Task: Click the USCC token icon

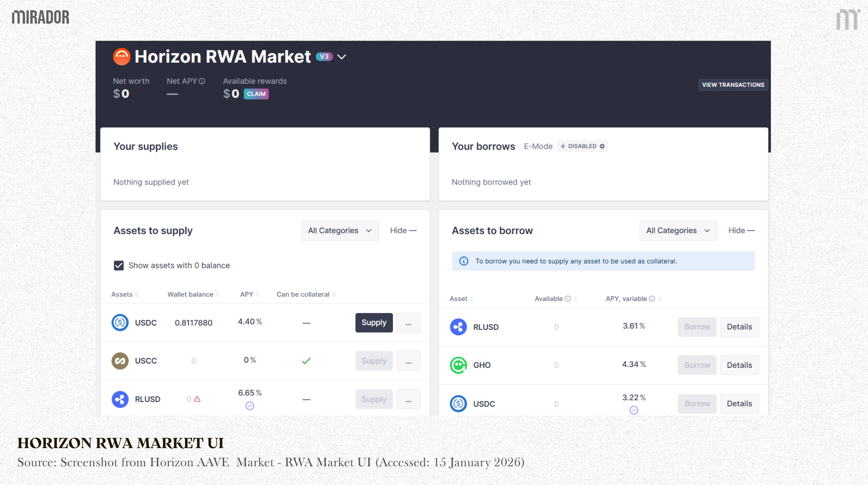Action: click(x=120, y=361)
